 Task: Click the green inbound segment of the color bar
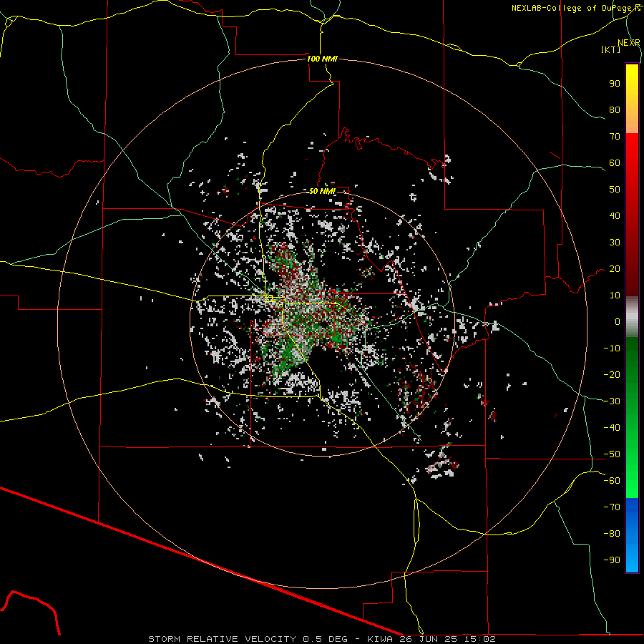pos(632,418)
